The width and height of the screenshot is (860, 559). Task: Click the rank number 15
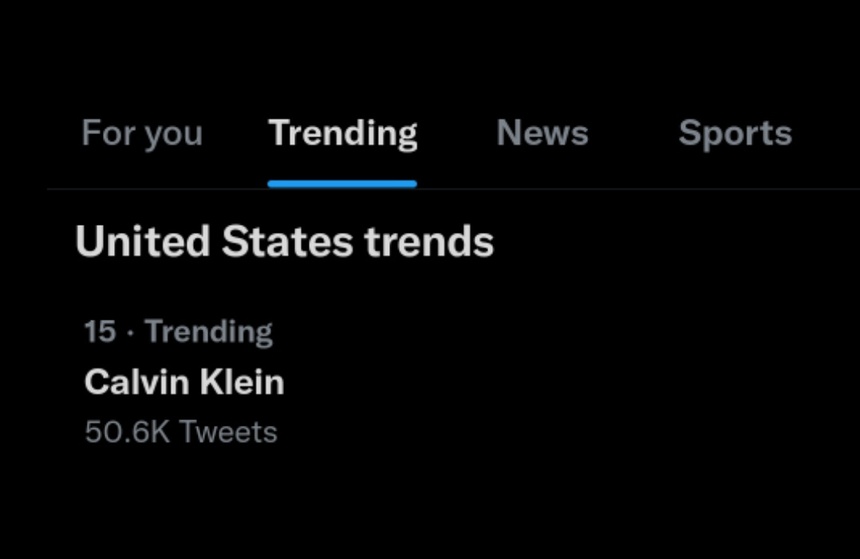(100, 331)
